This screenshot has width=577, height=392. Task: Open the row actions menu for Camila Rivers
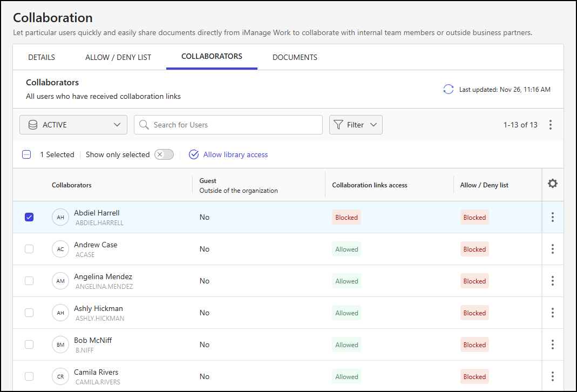(552, 376)
